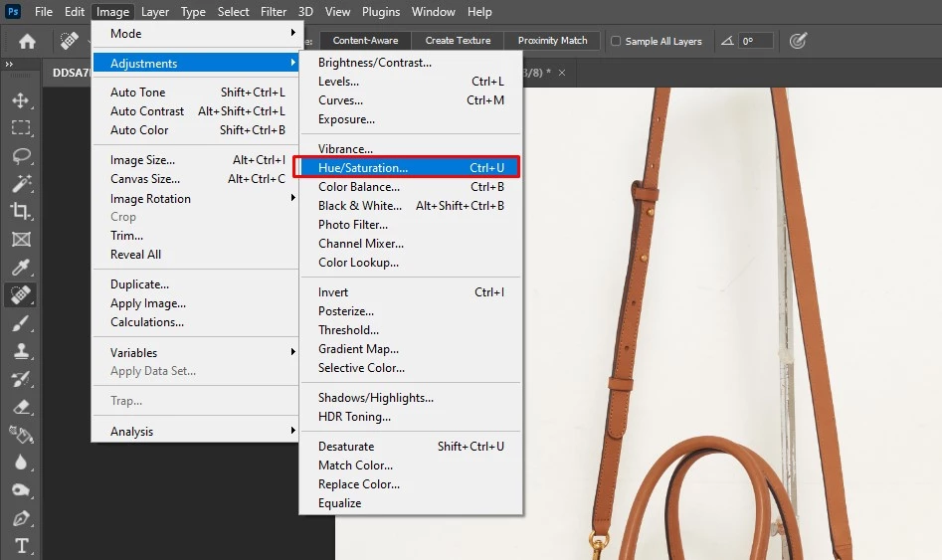The width and height of the screenshot is (942, 560).
Task: Choose Invert adjustment
Action: [x=411, y=292]
